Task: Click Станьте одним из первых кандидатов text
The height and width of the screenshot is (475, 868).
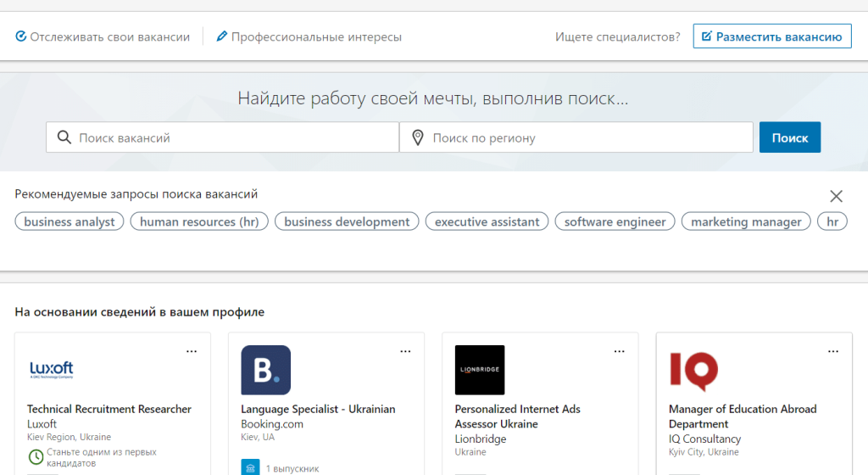Action: [102, 457]
